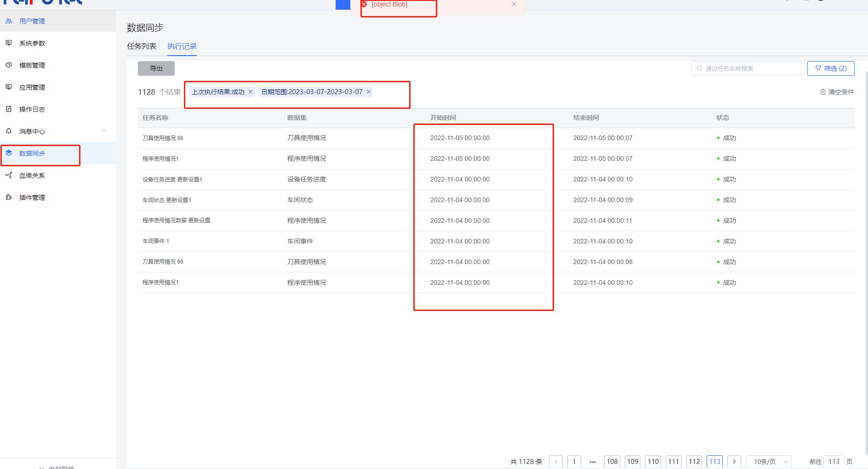Image resolution: width=868 pixels, height=469 pixels.
Task: Click the trash icon beside 清空条件
Action: [x=823, y=92]
